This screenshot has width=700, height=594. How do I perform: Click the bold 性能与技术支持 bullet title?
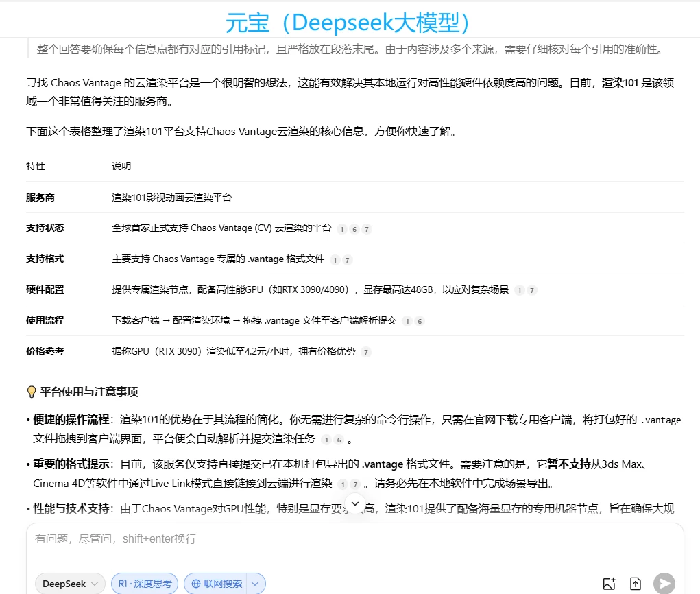pyautogui.click(x=71, y=508)
